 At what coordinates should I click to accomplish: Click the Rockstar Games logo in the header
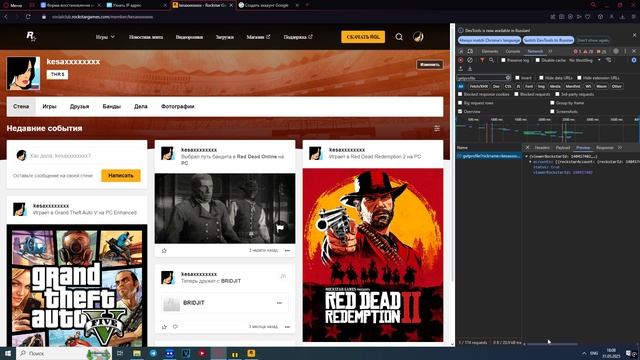(31, 36)
